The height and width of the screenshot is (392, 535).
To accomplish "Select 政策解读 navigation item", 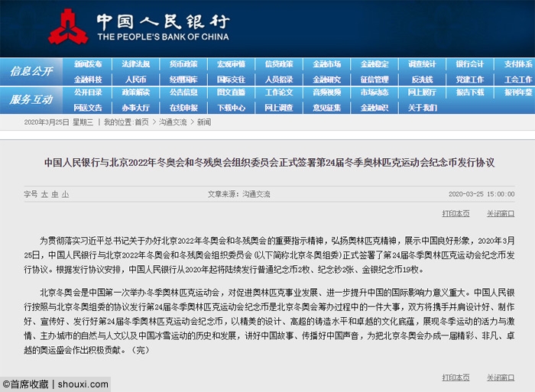I will click(x=136, y=92).
